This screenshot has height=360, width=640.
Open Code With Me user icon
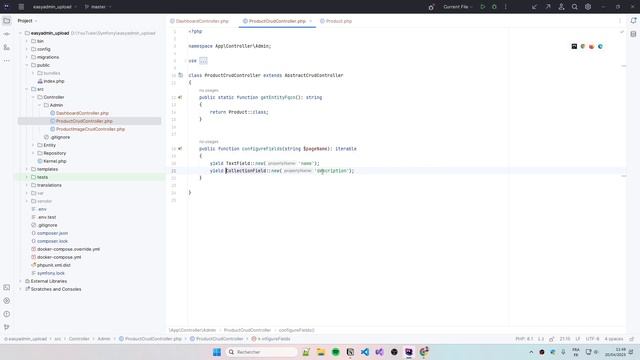(x=561, y=7)
